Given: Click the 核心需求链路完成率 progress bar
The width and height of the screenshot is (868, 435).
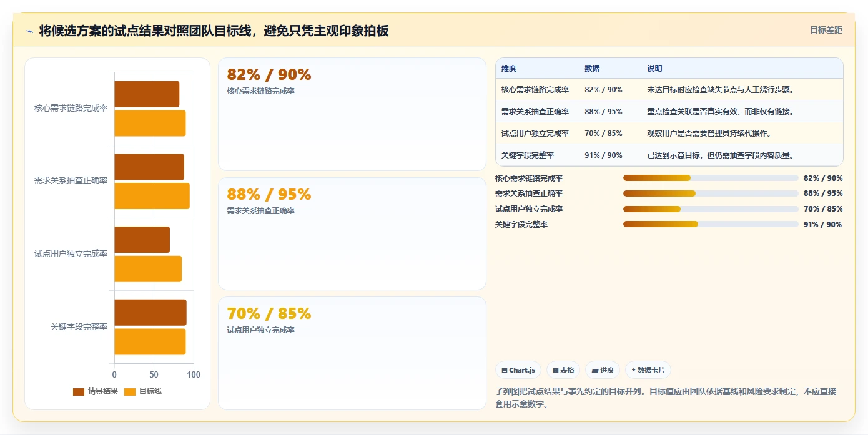Looking at the screenshot, I should click(711, 178).
